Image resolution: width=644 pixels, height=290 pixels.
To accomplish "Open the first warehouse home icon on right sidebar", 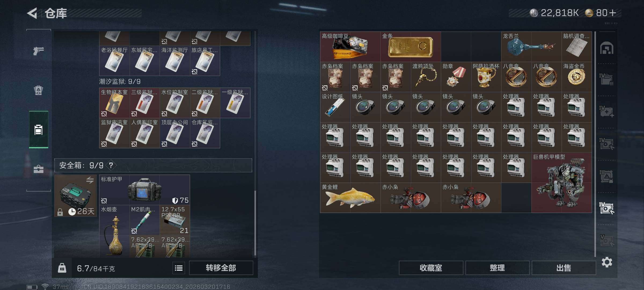I will tap(607, 48).
